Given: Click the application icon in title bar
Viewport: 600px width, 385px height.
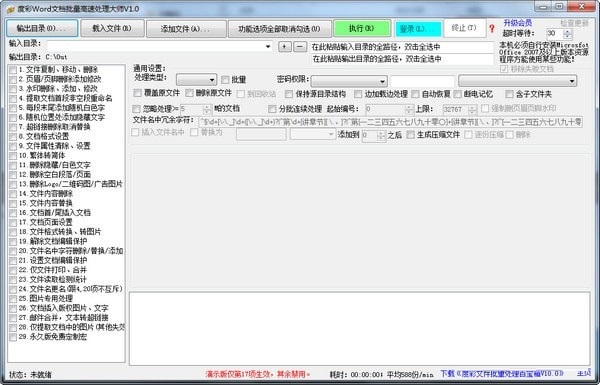Looking at the screenshot, I should [10, 9].
